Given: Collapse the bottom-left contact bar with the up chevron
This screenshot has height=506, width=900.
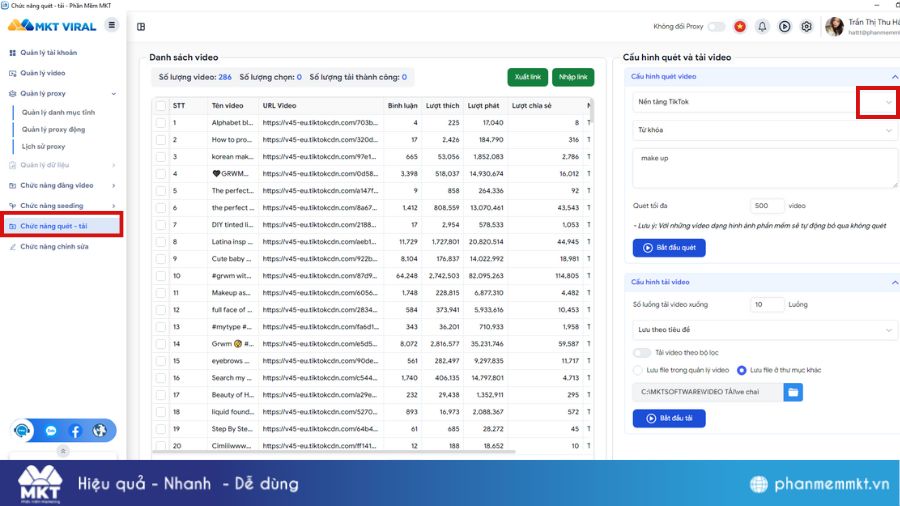Looking at the screenshot, I should 63,451.
